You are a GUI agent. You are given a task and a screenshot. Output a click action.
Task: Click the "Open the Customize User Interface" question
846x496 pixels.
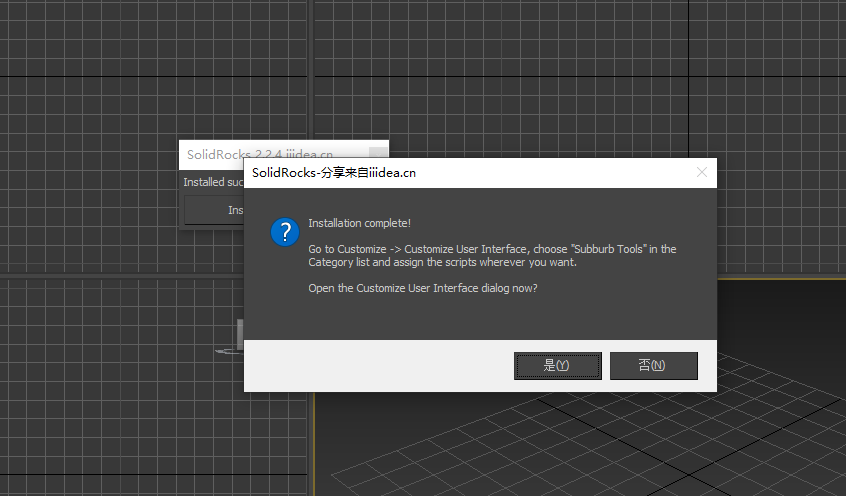click(x=422, y=288)
